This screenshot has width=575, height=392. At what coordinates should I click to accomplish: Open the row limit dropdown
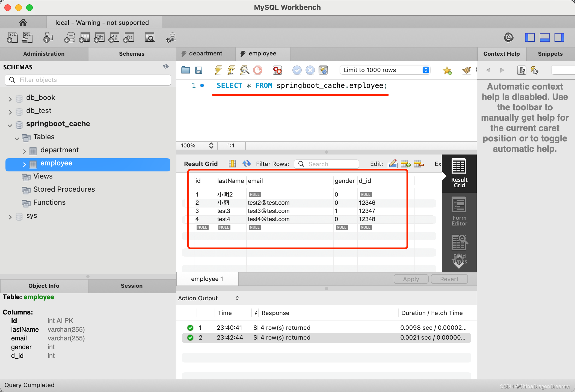pos(385,70)
